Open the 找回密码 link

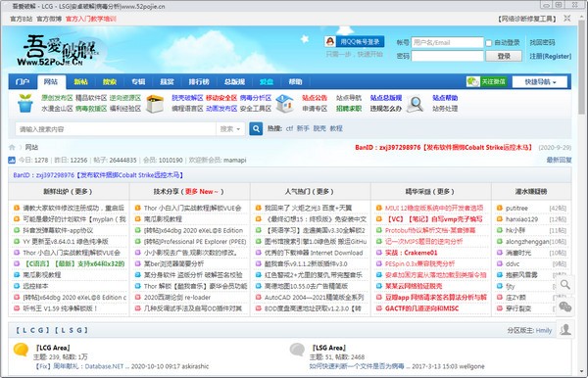[542, 42]
